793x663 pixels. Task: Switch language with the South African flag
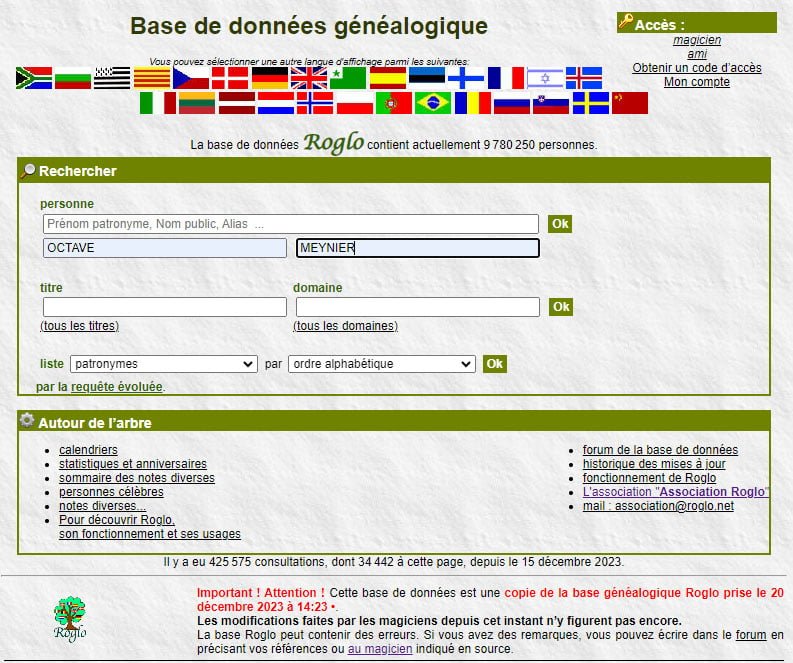[x=34, y=78]
